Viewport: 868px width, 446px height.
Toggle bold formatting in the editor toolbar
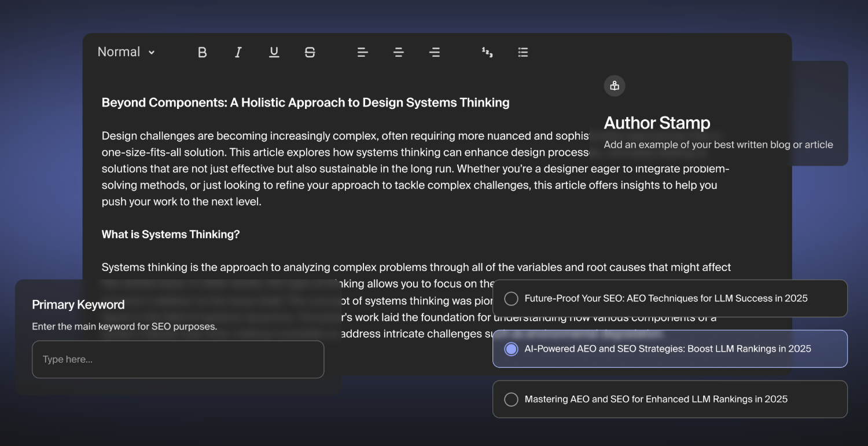coord(202,52)
